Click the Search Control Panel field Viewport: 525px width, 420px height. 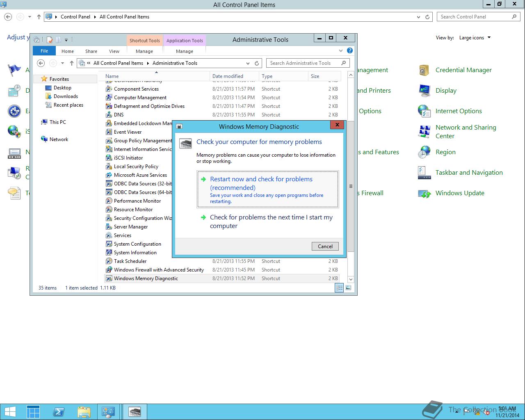pyautogui.click(x=478, y=17)
